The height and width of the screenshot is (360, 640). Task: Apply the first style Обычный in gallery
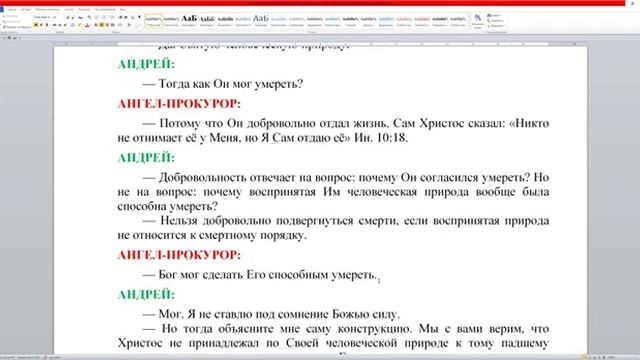[153, 20]
